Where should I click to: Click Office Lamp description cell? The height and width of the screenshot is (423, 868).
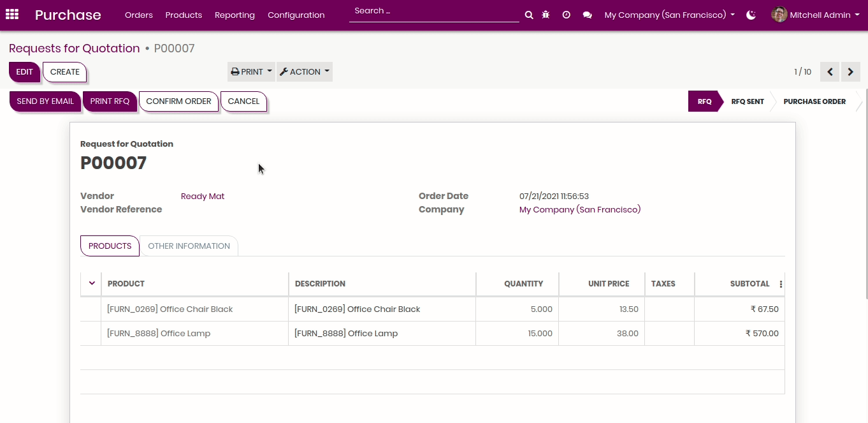(x=382, y=334)
